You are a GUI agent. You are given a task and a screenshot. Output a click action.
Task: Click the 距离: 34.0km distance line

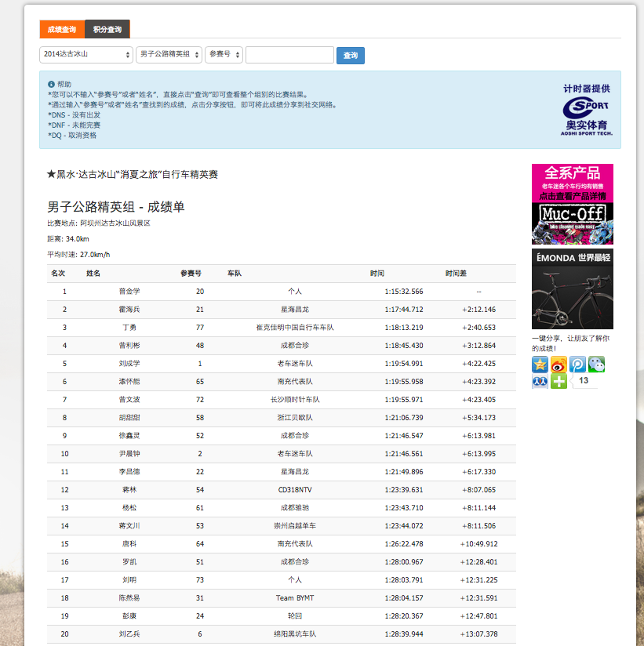[68, 239]
